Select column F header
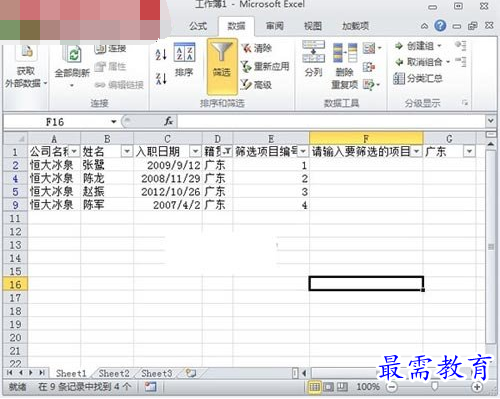 click(x=366, y=138)
